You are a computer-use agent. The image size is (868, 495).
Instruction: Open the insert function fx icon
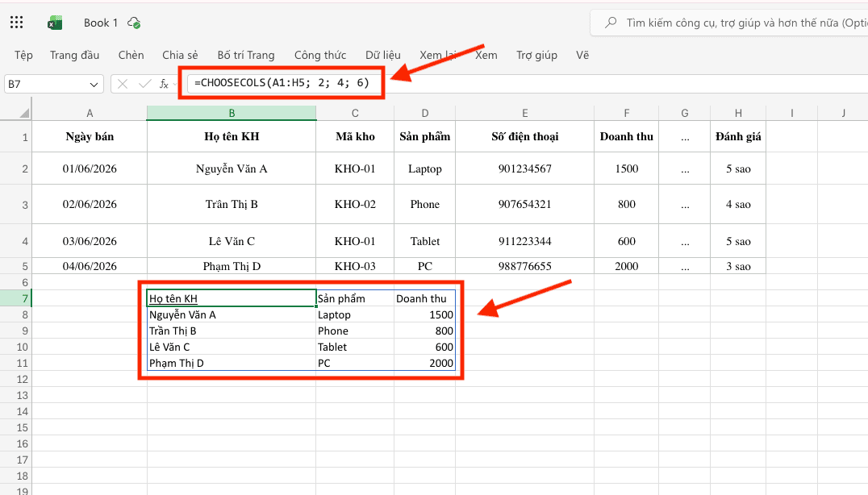pos(164,84)
